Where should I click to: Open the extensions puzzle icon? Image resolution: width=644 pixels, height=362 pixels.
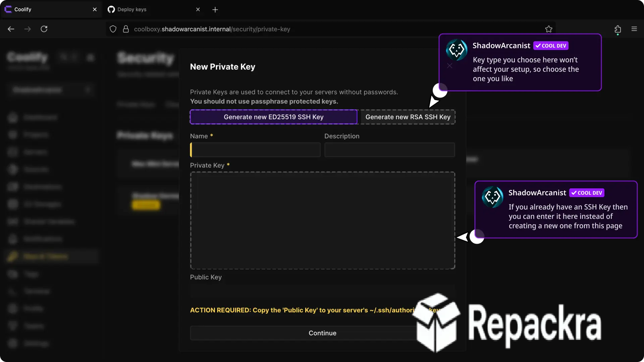[618, 29]
